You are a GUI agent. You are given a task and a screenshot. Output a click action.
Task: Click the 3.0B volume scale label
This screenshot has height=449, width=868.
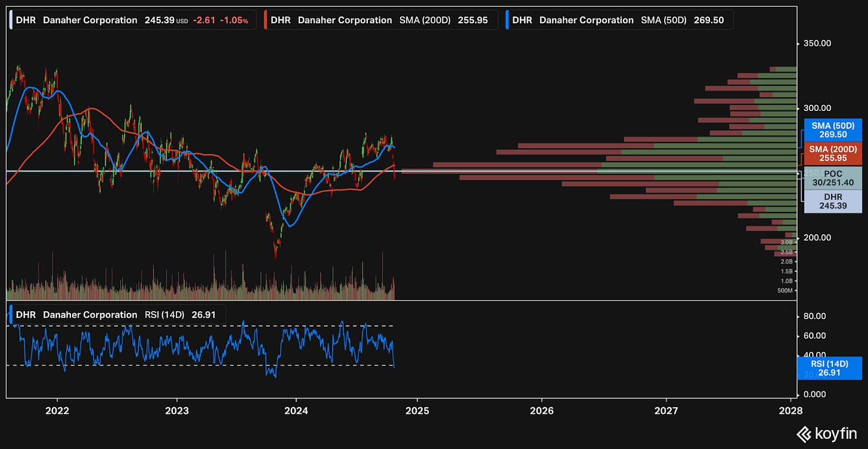coord(786,243)
